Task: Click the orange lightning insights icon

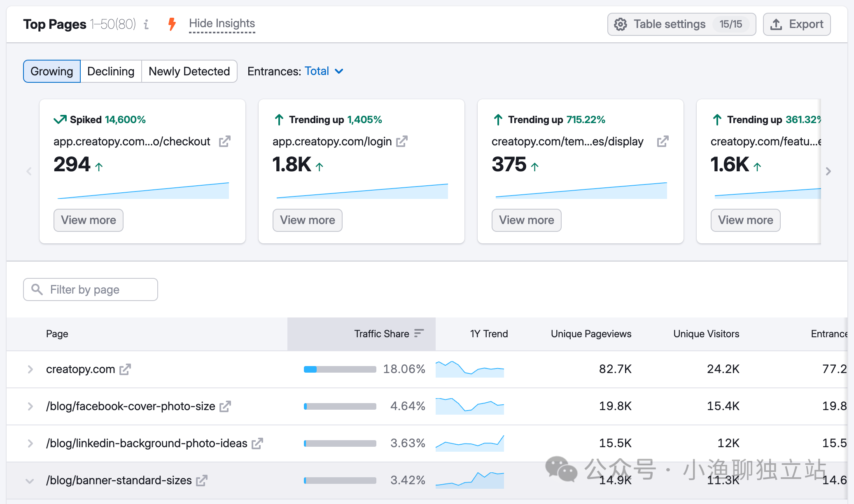Action: [172, 24]
